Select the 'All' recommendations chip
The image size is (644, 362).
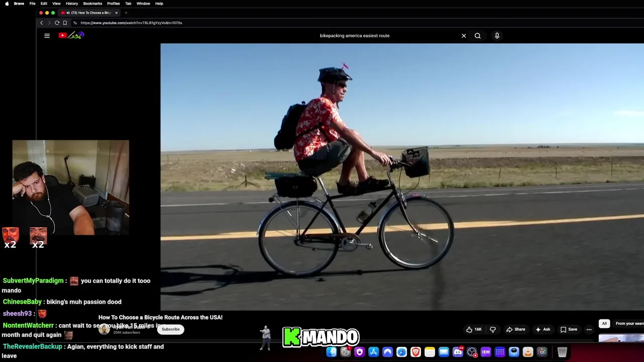pos(604,323)
